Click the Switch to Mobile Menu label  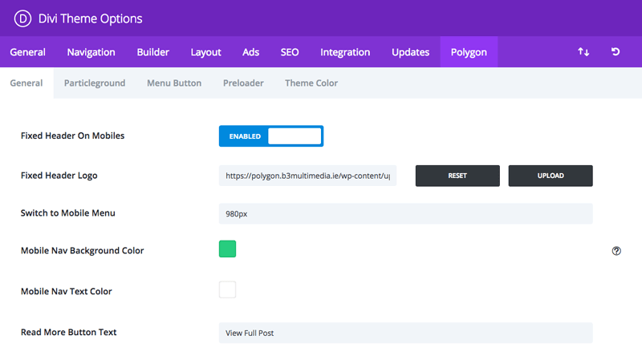coord(68,213)
